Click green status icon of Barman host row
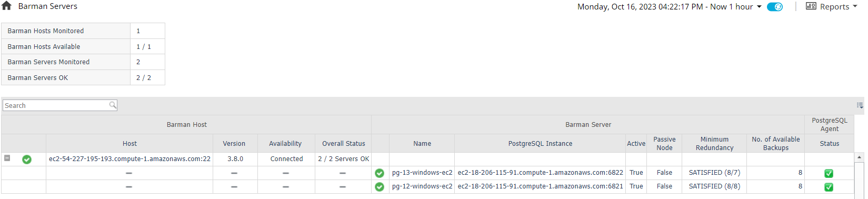The width and height of the screenshot is (868, 199). click(27, 159)
